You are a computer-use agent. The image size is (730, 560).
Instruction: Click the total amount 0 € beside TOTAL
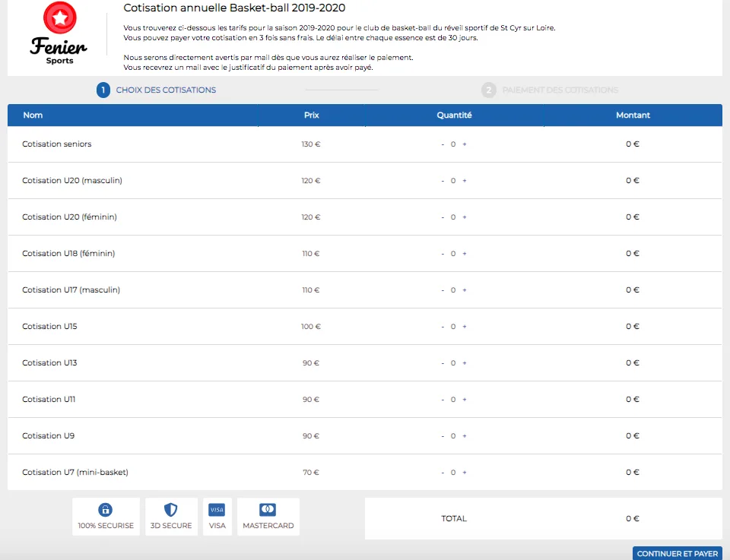pyautogui.click(x=632, y=519)
